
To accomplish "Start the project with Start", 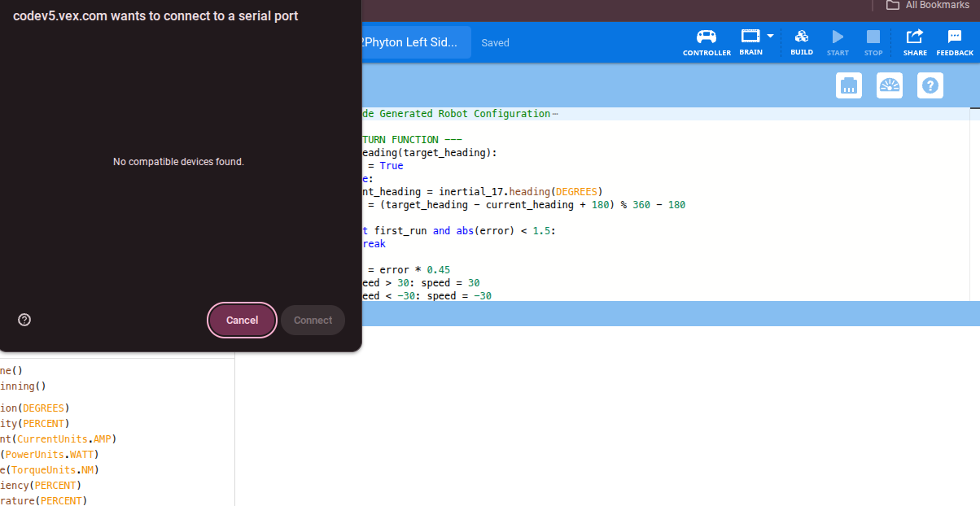I will [x=838, y=42].
